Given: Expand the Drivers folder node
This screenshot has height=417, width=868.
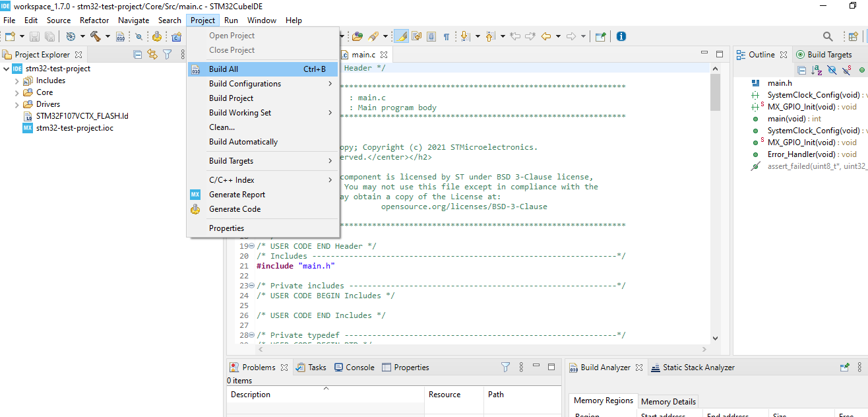Looking at the screenshot, I should click(x=17, y=104).
